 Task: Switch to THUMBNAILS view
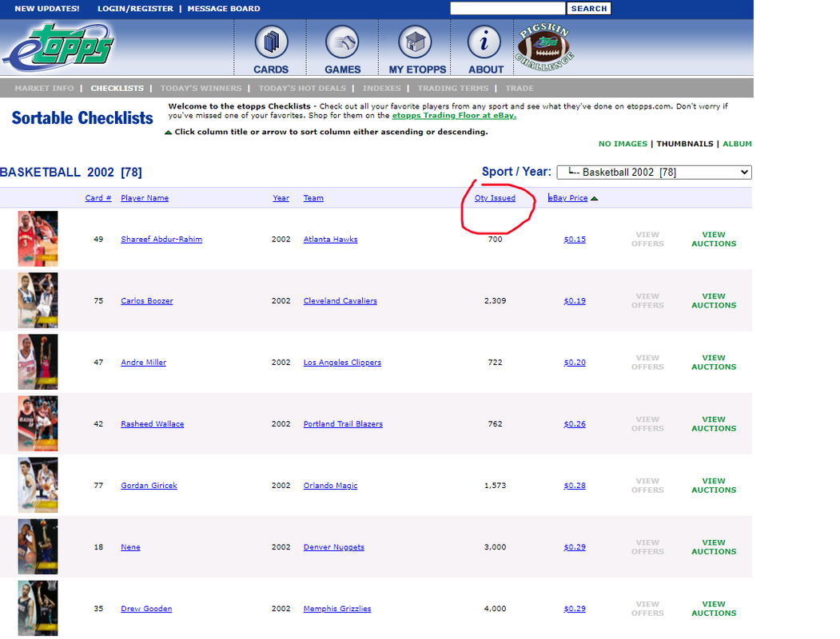685,144
